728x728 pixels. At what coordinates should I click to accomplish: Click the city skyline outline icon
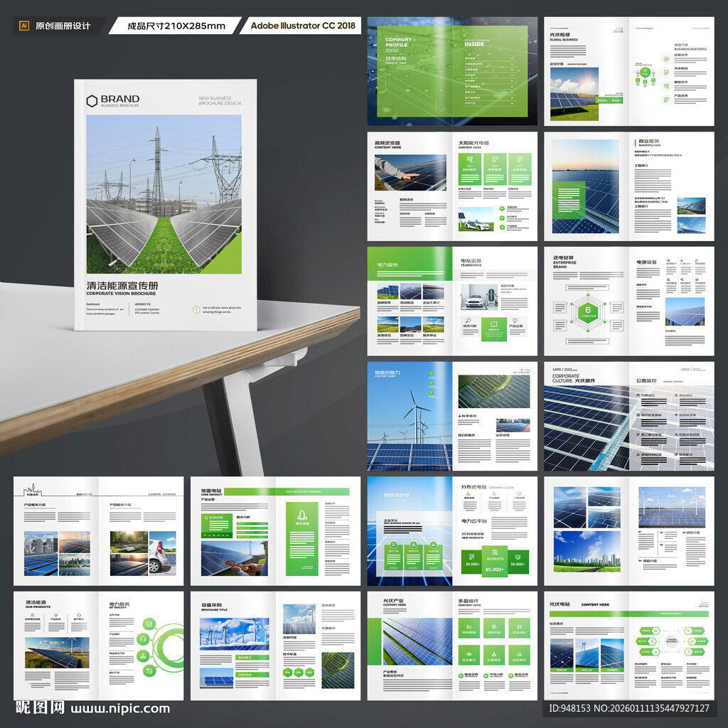[x=33, y=490]
